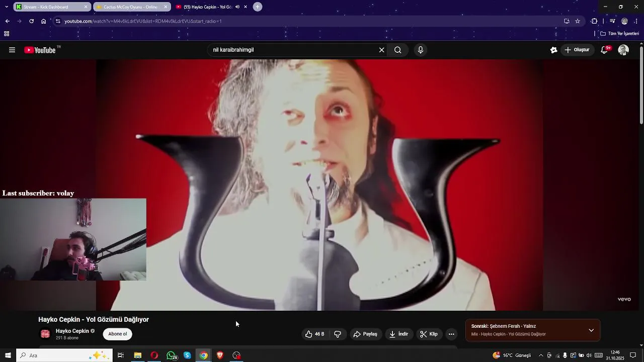This screenshot has width=644, height=362.
Task: Go forward in browser history
Action: 19,21
